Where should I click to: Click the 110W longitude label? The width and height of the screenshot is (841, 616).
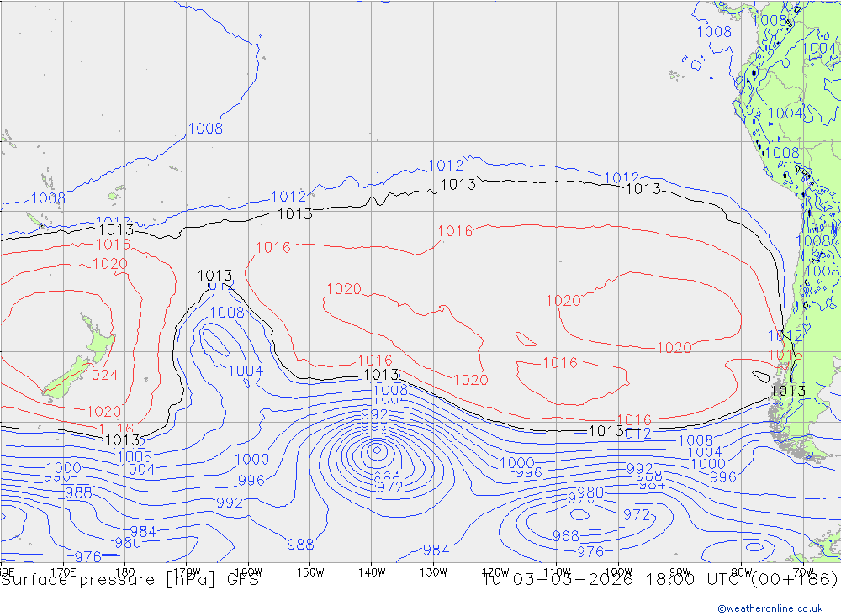557,572
